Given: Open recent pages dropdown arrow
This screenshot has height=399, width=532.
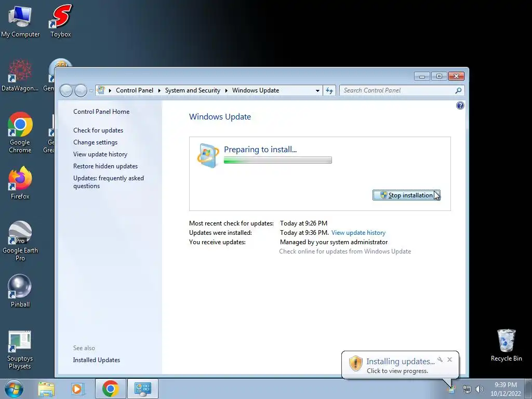Looking at the screenshot, I should [91, 90].
